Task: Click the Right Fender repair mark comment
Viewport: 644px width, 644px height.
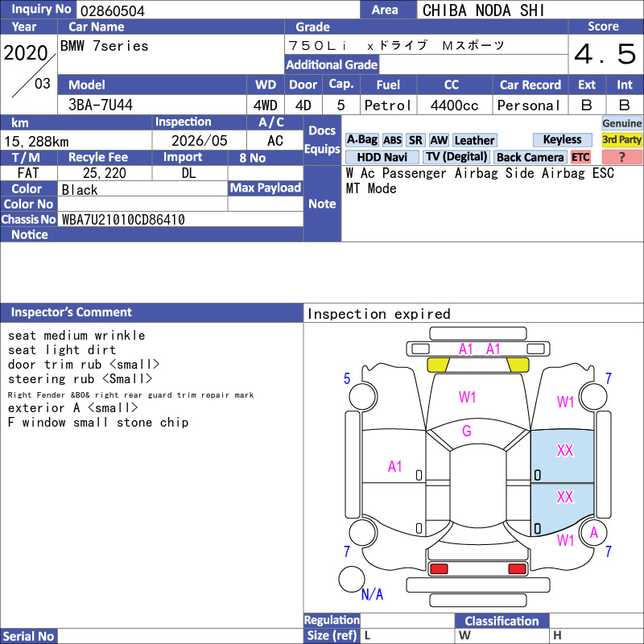Action: click(x=130, y=394)
